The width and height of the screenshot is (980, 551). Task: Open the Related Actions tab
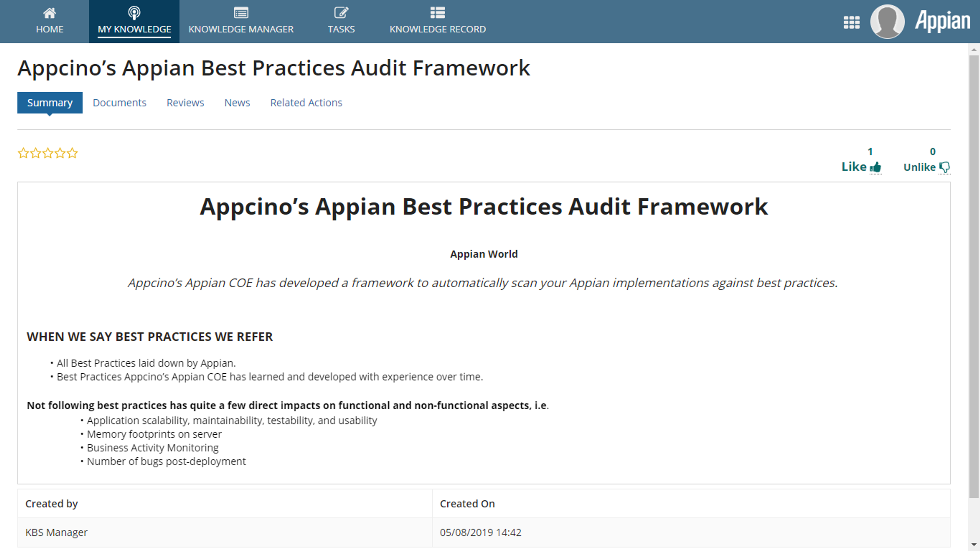[306, 103]
